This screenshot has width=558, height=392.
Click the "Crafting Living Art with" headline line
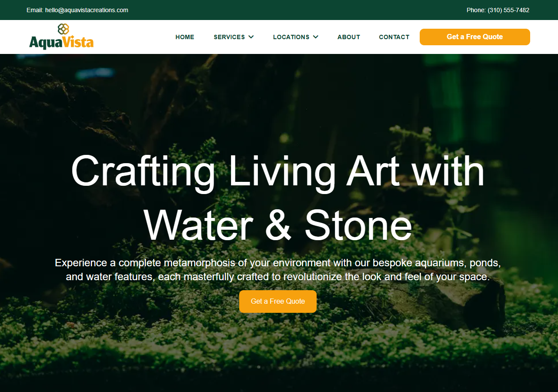click(278, 172)
